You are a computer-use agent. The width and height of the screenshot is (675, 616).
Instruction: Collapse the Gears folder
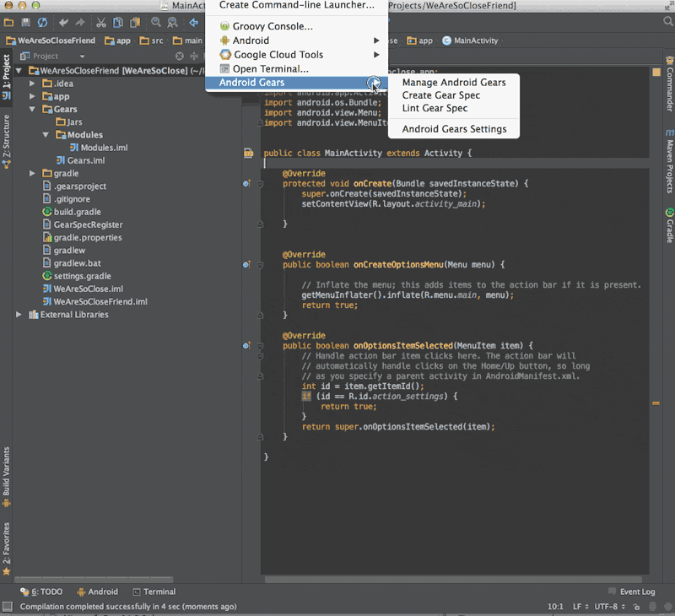pyautogui.click(x=32, y=109)
